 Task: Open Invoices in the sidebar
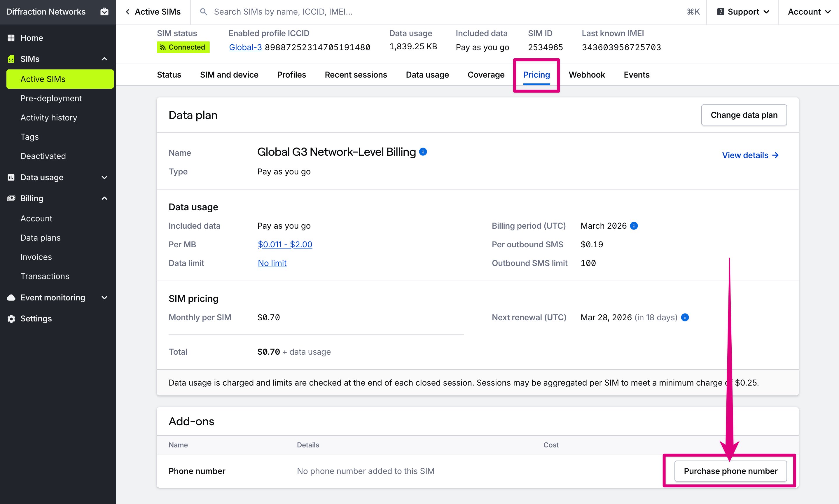[36, 257]
